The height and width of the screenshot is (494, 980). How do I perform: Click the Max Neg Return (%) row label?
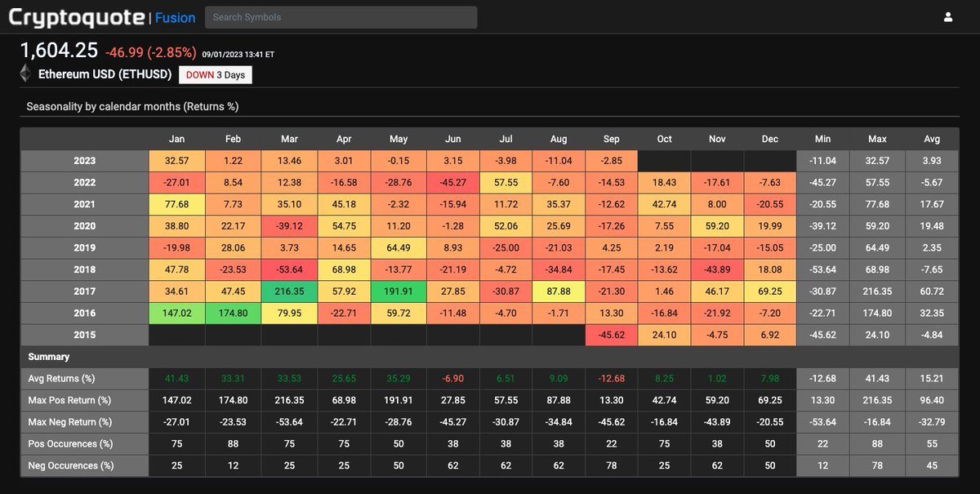pyautogui.click(x=84, y=422)
